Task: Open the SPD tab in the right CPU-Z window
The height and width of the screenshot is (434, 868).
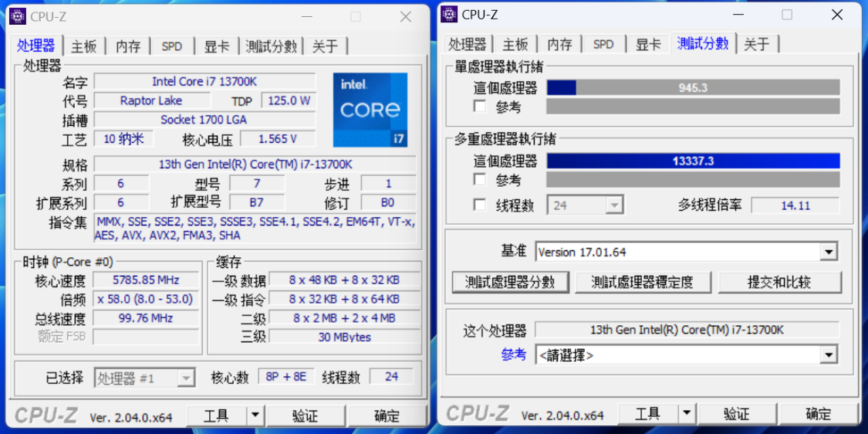Action: pos(603,44)
